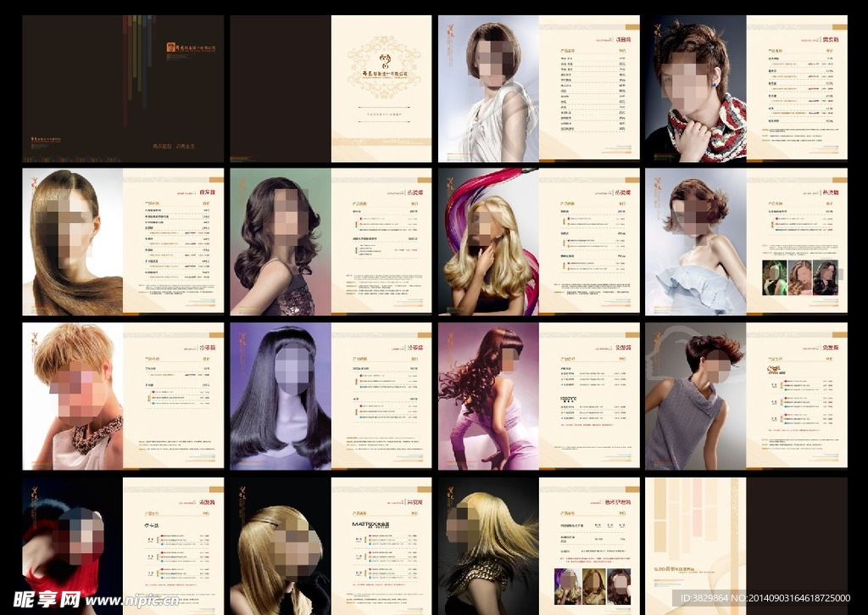Viewport: 868px width, 615px height.
Task: Select the blonde curls photo with purple ribbon
Action: (488, 242)
